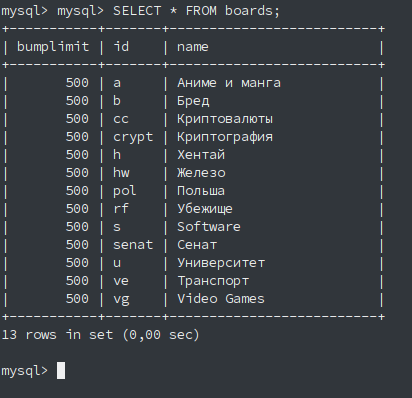Viewport: 412px width, 398px height.
Task: Click the Криптовалюты name cell
Action: pos(225,119)
